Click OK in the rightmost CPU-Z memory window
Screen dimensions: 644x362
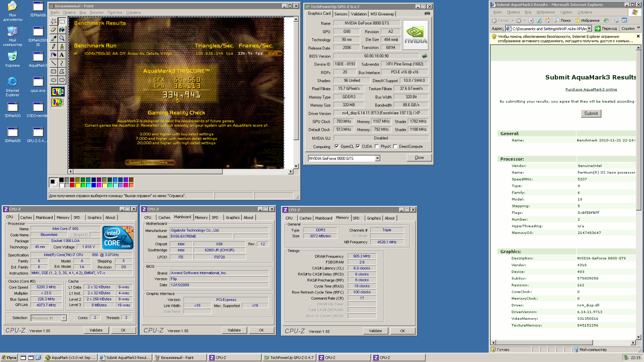click(402, 331)
